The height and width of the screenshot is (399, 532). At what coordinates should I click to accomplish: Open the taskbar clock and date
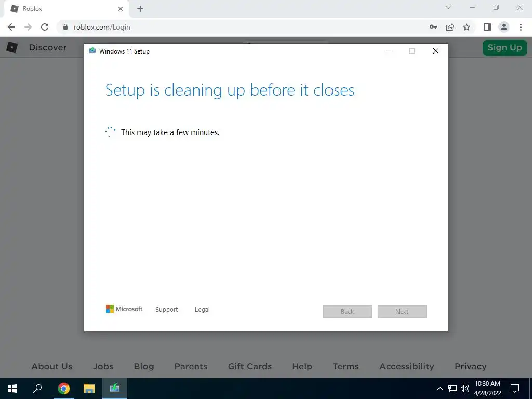[x=487, y=389]
